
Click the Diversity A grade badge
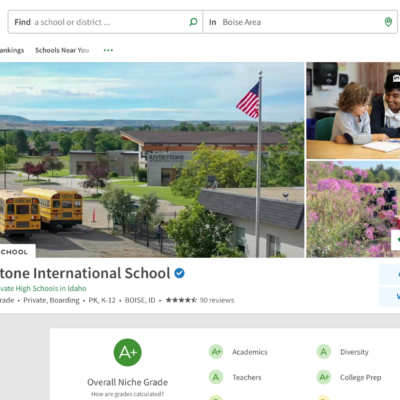324,352
